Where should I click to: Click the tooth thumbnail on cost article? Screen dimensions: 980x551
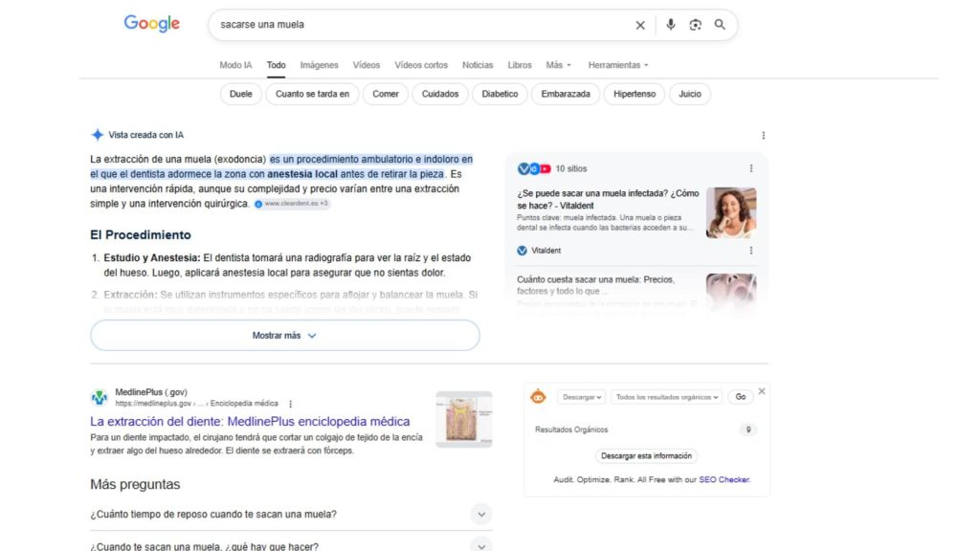pyautogui.click(x=731, y=292)
